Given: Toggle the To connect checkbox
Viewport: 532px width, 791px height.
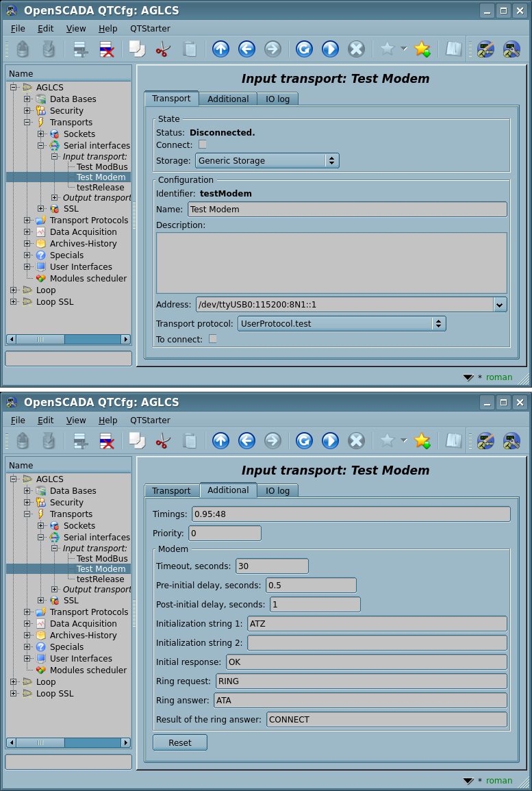Looking at the screenshot, I should tap(213, 339).
